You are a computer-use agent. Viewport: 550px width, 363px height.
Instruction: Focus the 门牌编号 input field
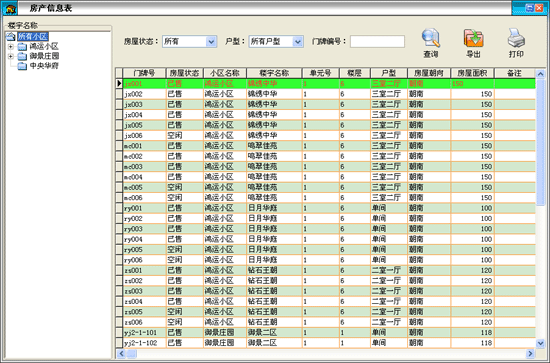coord(377,41)
